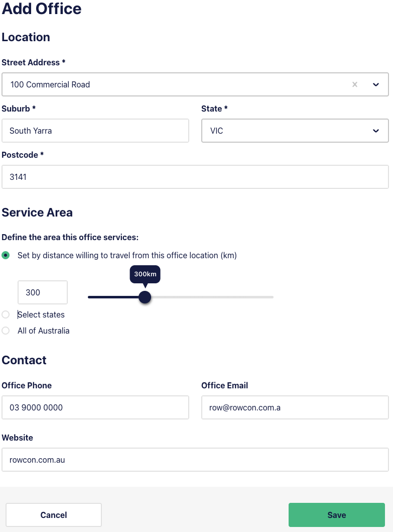Save the new office

337,515
